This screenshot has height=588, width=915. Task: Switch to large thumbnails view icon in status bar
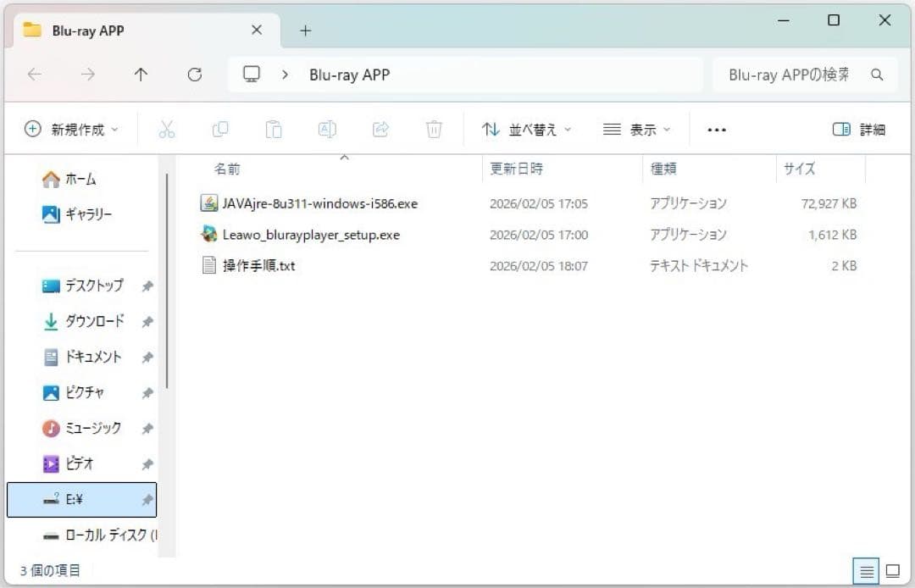pyautogui.click(x=893, y=570)
